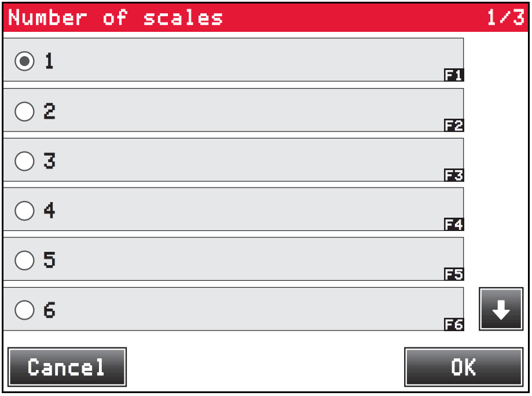This screenshot has height=396, width=532.
Task: Choose radio button for 4 scales
Action: (x=24, y=211)
